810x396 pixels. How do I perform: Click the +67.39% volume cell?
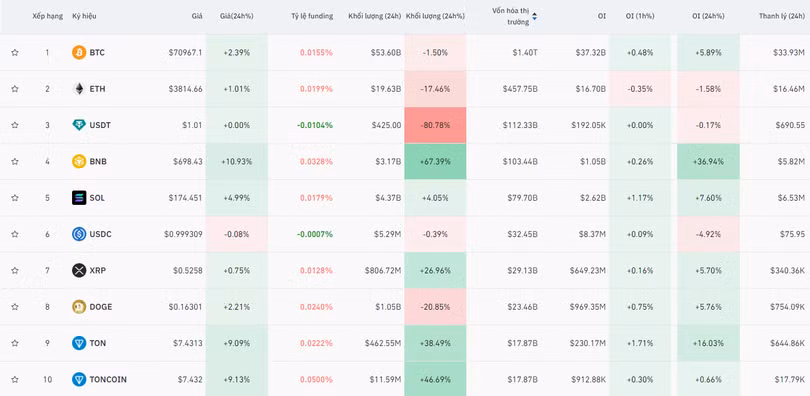pos(435,162)
